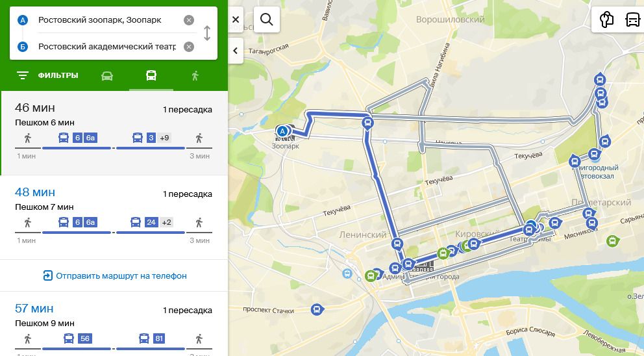Image resolution: width=644 pixels, height=356 pixels.
Task: Switch to car route tab
Action: click(x=107, y=75)
